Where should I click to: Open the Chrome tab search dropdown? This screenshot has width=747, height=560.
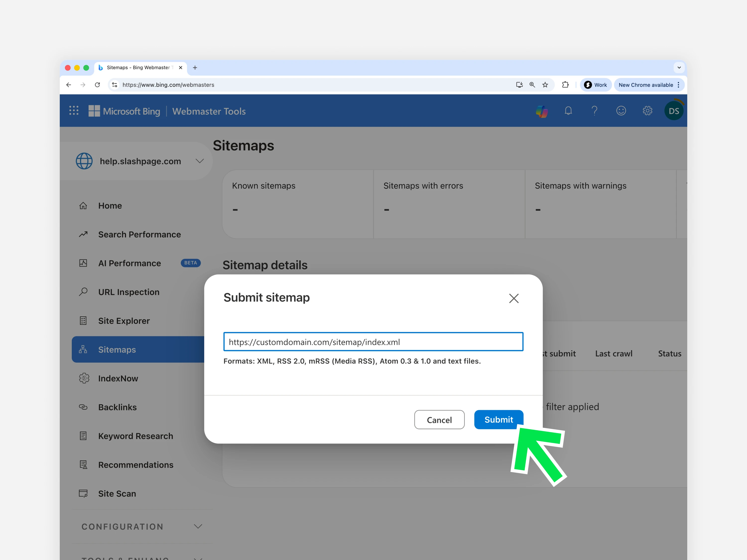(679, 67)
